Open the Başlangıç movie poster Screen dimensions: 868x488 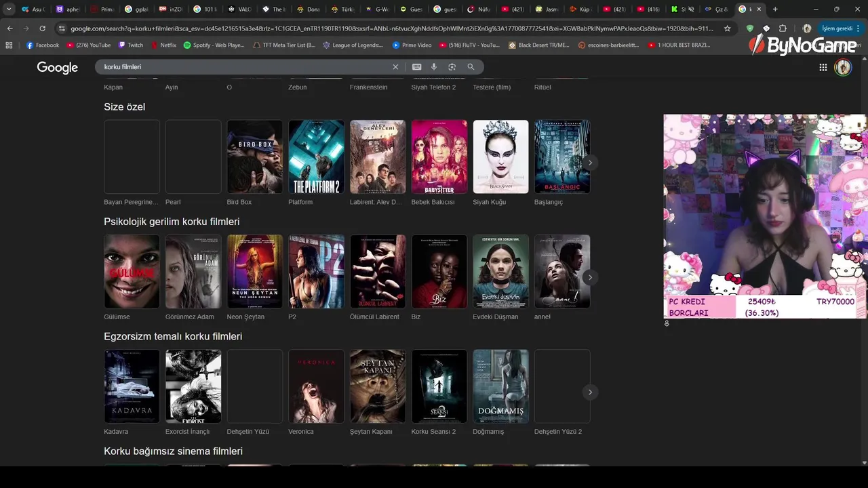(562, 157)
